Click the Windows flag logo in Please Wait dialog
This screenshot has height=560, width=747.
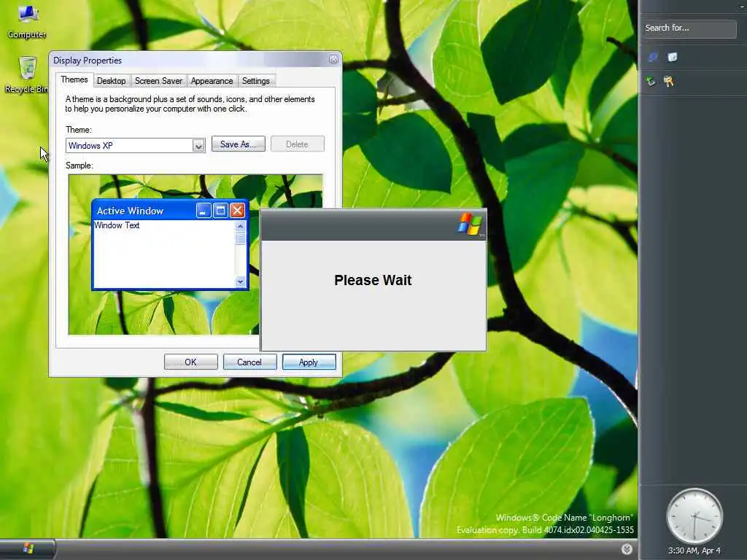(x=471, y=224)
